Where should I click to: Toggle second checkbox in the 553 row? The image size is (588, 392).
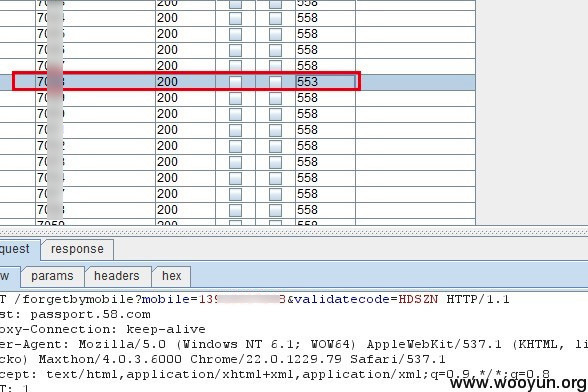tap(275, 82)
